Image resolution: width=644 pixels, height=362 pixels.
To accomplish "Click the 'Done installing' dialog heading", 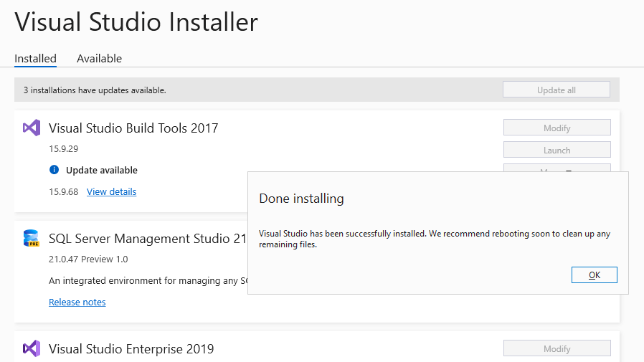I will tap(301, 199).
